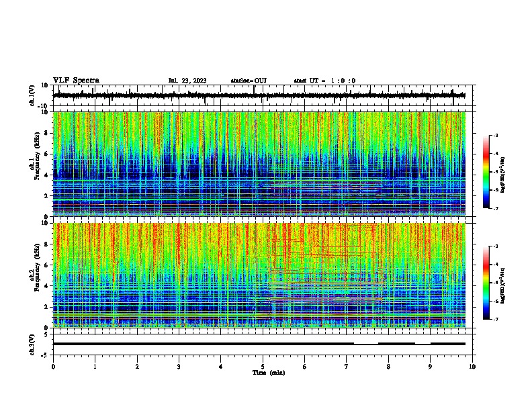Click the ch.1 waveform trace panel

(263, 95)
